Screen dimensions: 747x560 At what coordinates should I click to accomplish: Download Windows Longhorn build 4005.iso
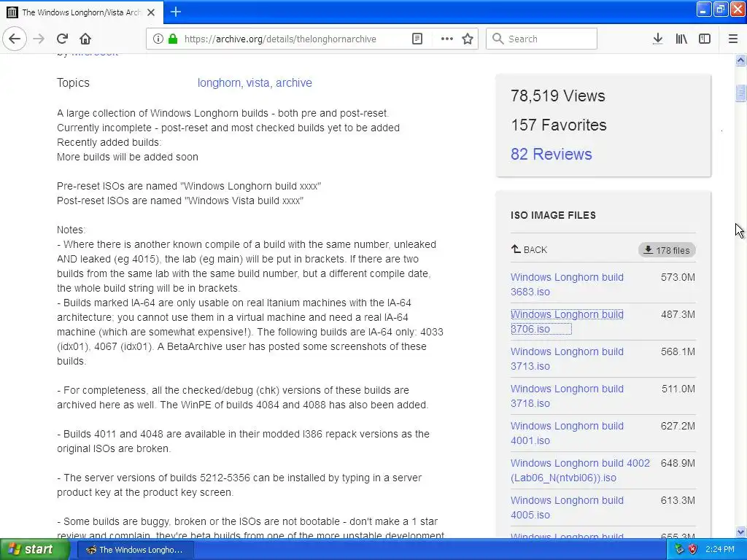(567, 507)
